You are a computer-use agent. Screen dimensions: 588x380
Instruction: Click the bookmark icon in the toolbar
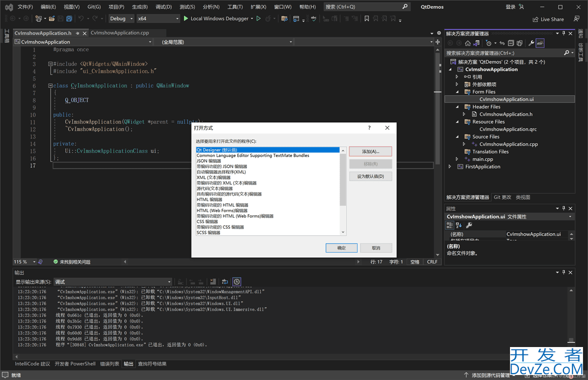click(x=366, y=18)
